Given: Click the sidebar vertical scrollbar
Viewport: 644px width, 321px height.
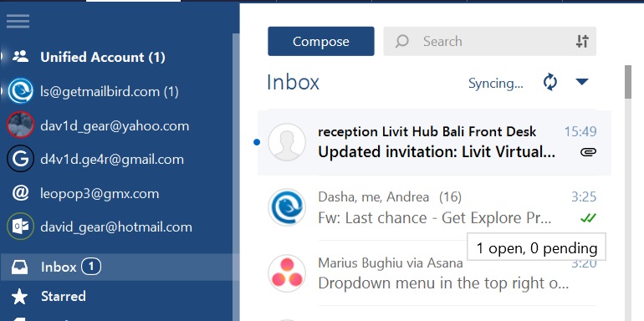Looking at the screenshot, I should [x=236, y=176].
